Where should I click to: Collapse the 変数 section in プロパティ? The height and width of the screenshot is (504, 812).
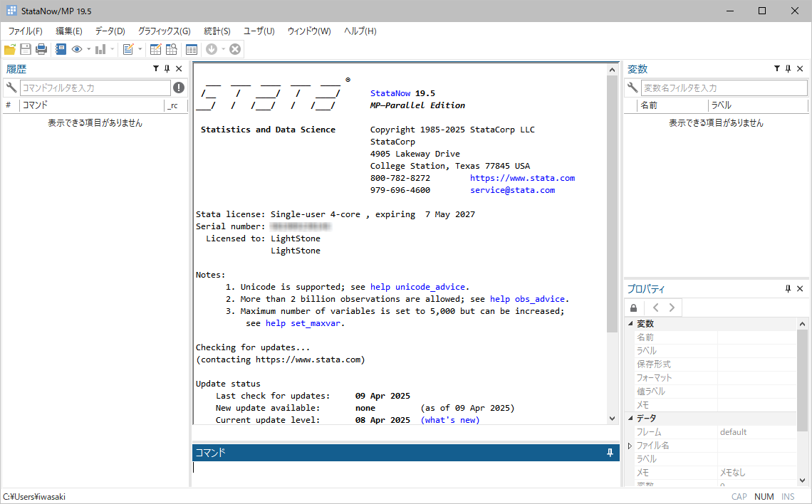point(631,323)
